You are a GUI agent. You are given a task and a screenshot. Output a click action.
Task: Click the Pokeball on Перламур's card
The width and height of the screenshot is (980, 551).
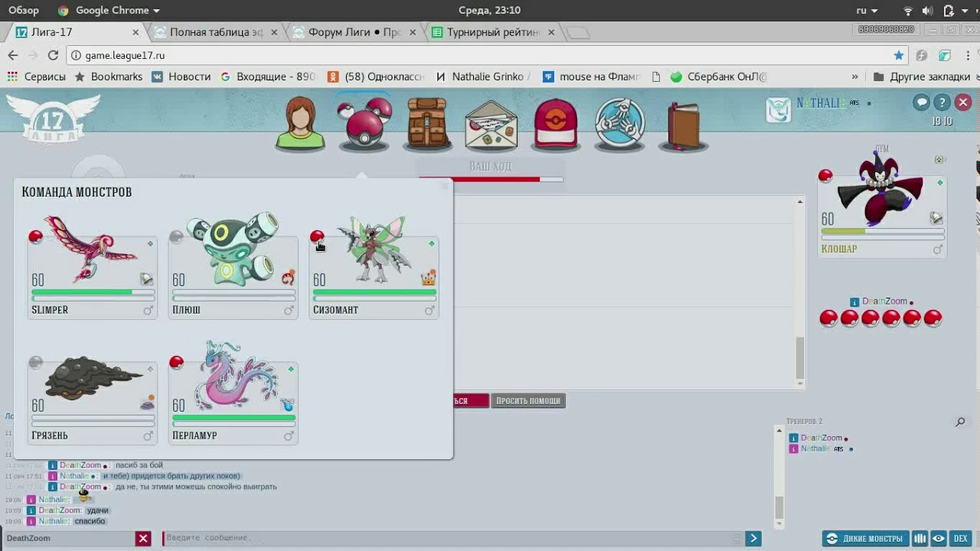[176, 363]
